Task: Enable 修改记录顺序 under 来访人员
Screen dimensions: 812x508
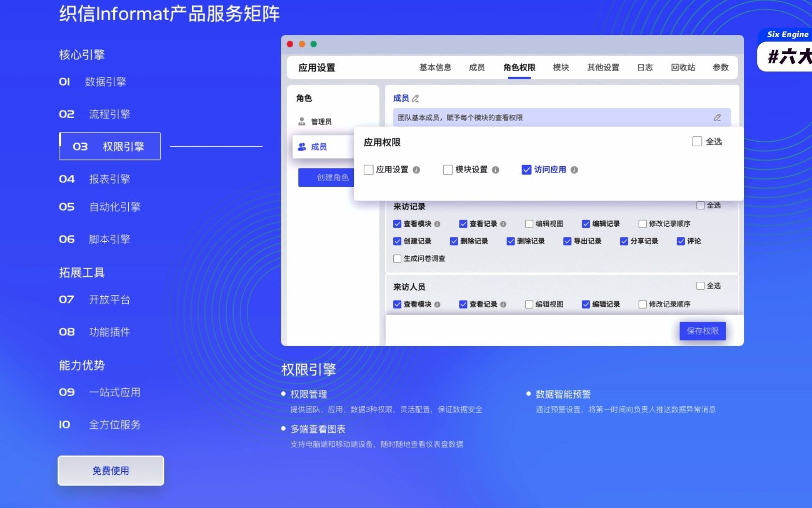Action: tap(642, 304)
